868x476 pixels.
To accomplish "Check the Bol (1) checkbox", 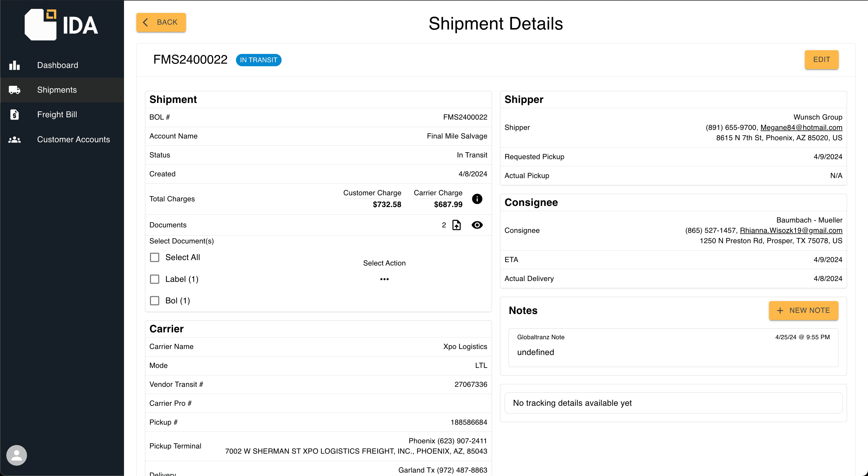I will pyautogui.click(x=155, y=301).
